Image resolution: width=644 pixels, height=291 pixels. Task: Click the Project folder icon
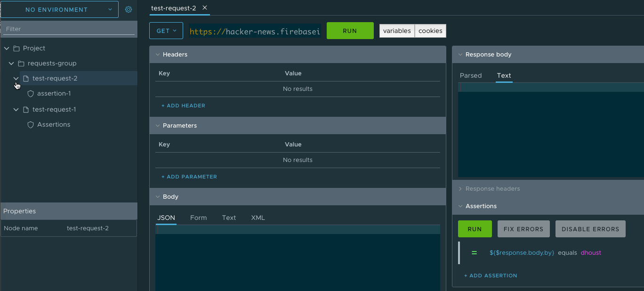[16, 48]
